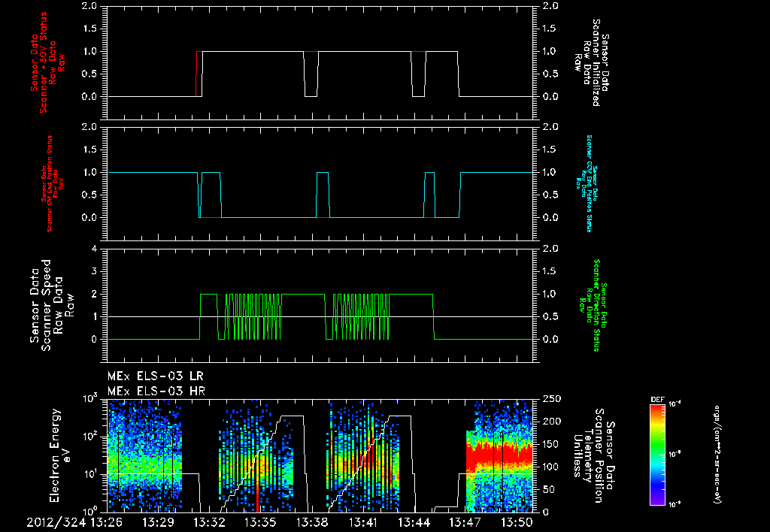The height and width of the screenshot is (532, 770).
Task: Click the '4' tick on the Scanner Speed axis
Action: 94,248
